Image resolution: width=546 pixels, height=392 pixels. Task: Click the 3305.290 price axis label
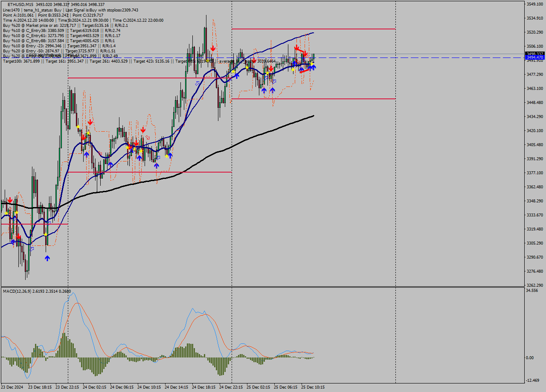point(535,243)
